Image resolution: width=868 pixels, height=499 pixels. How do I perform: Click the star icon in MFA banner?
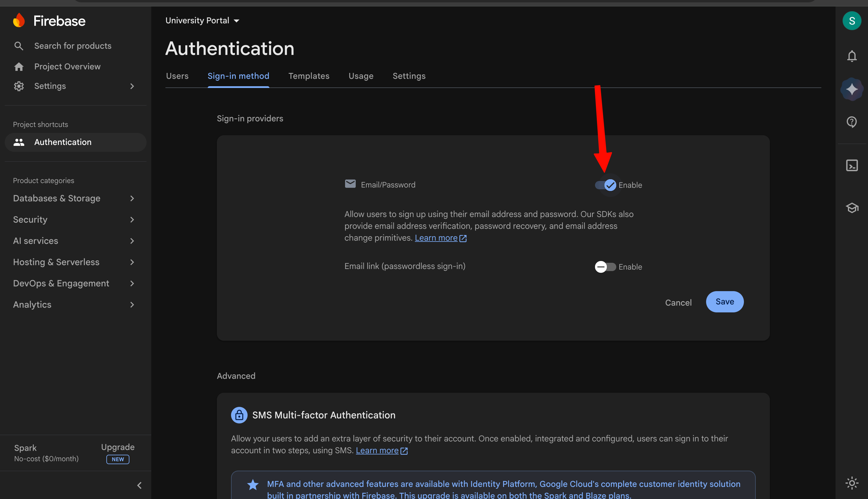253,485
